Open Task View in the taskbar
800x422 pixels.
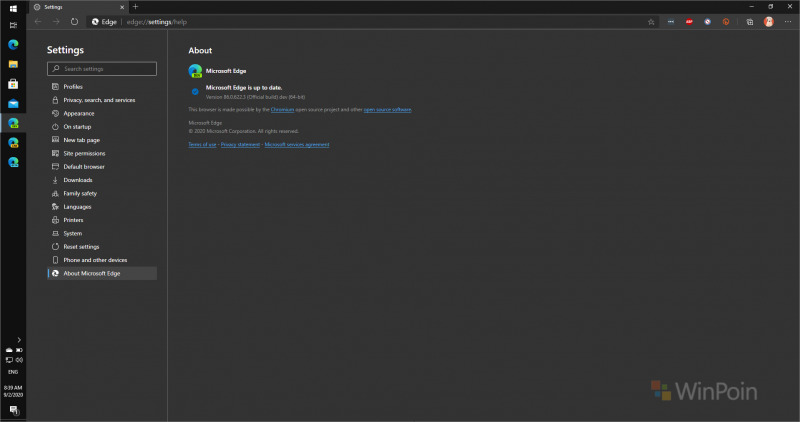(x=13, y=25)
